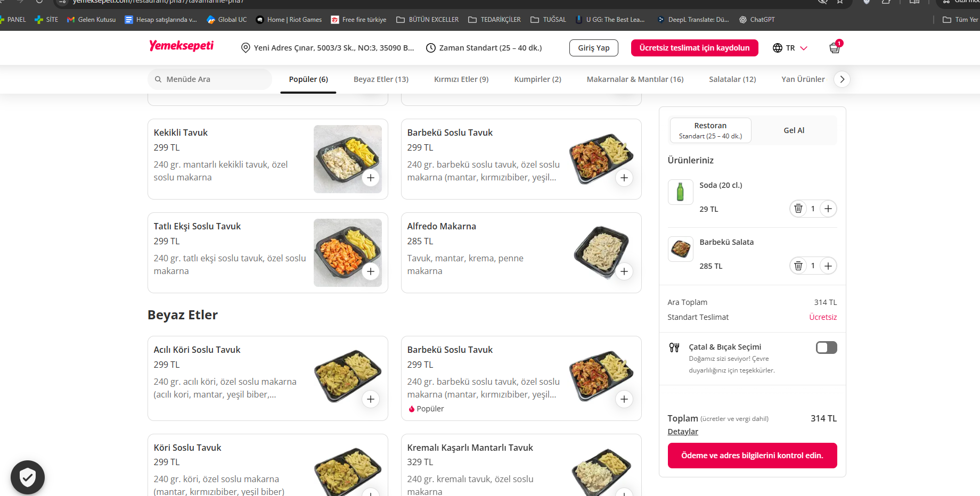Open the Kumpirler (2) category tab

(x=537, y=79)
